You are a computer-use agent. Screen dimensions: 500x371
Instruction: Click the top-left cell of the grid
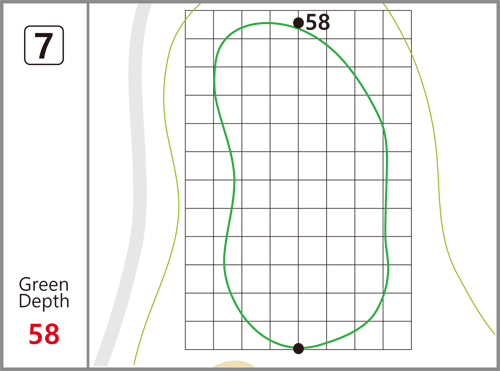point(199,24)
